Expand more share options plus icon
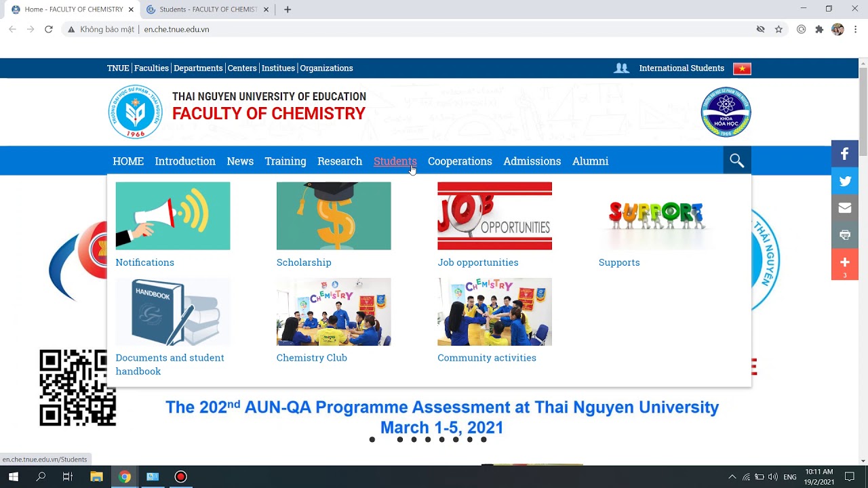 click(845, 264)
